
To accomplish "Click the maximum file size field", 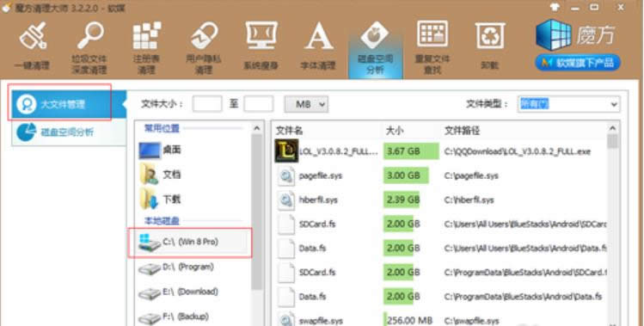I will pos(258,104).
